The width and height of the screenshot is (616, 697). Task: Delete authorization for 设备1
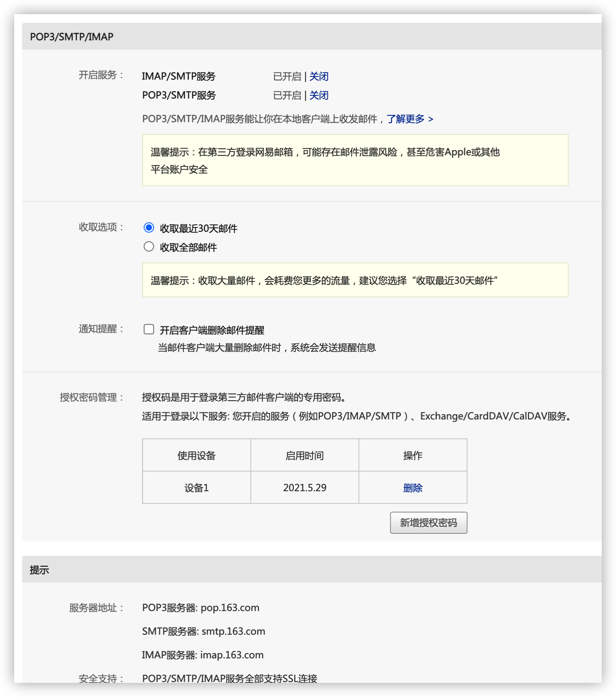pos(413,488)
